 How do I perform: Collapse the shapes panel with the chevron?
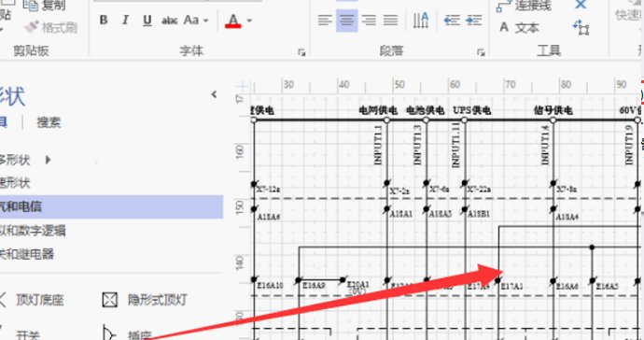[x=214, y=94]
